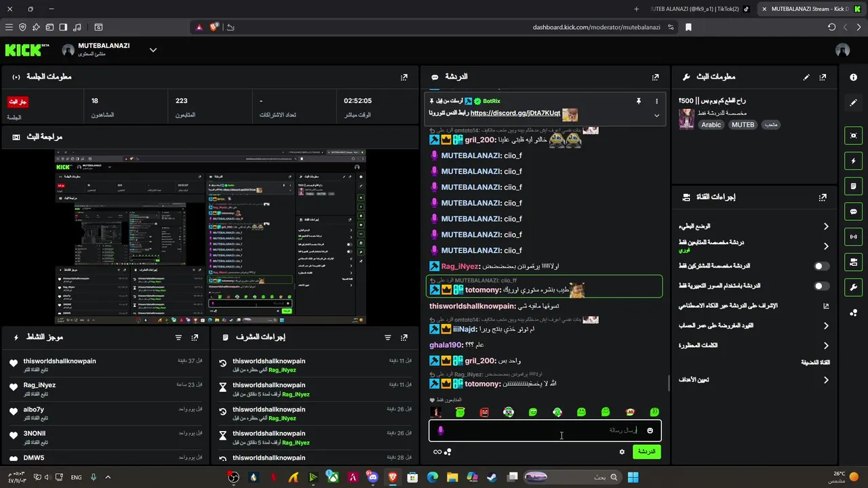Toggle the wrench mod actions widget in the sidebar
This screenshot has width=868, height=488.
854,287
